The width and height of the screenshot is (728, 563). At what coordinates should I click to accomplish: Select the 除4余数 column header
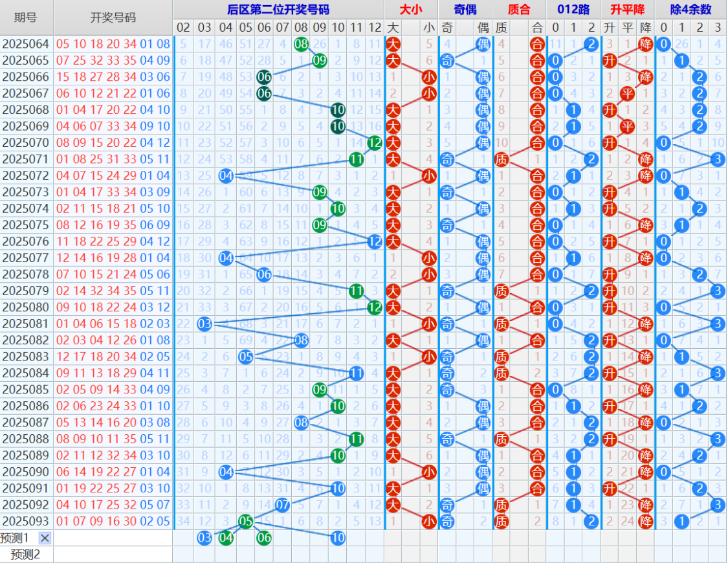tap(690, 9)
